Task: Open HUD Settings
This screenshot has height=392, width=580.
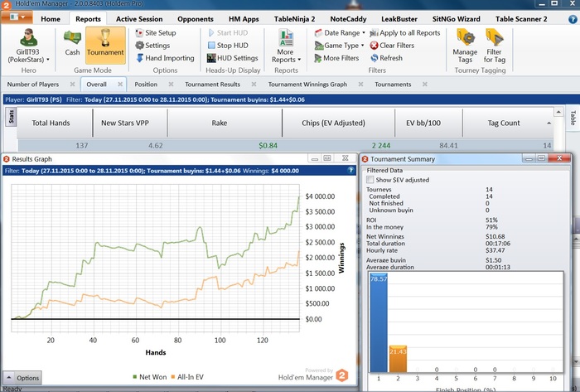Action: (233, 58)
